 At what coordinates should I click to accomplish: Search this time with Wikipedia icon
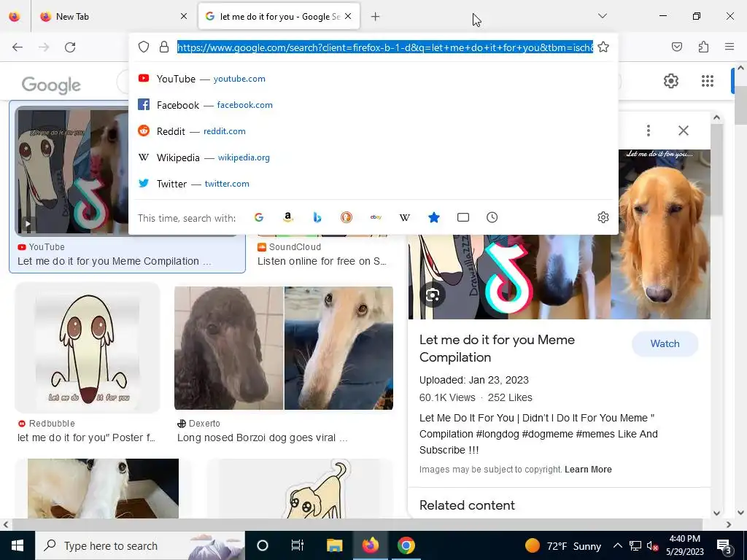404,217
